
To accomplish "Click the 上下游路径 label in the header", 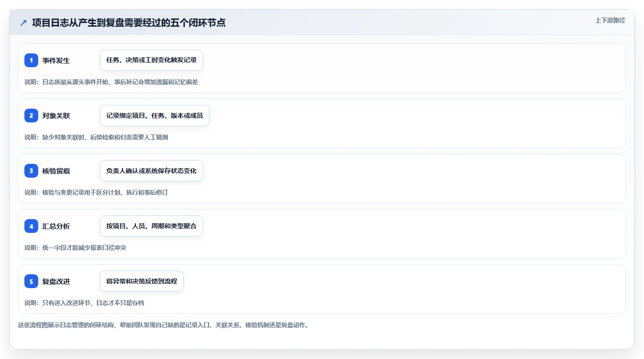I will pyautogui.click(x=610, y=20).
